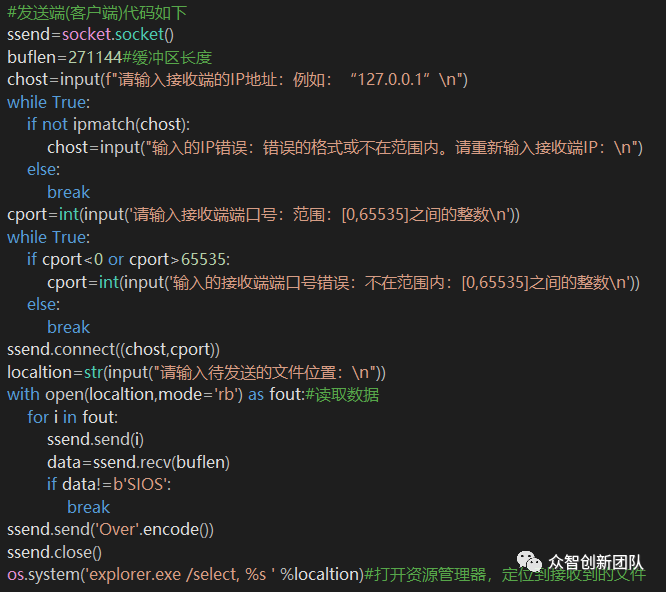Click the ssend.connect((chost,cport)) line
666x592 pixels.
pyautogui.click(x=113, y=350)
